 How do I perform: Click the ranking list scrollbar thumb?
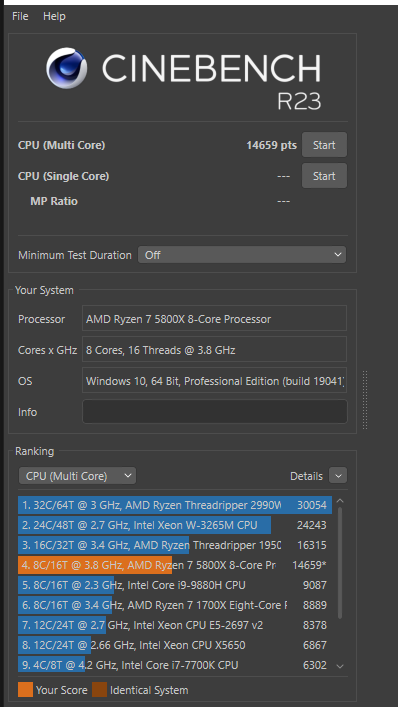click(x=340, y=563)
